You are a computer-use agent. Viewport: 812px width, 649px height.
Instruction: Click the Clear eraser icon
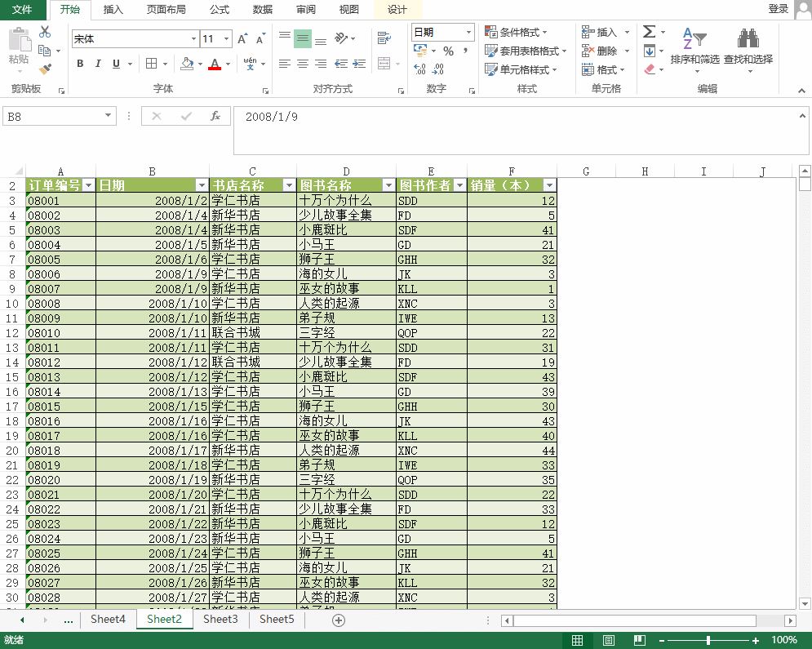coord(650,69)
